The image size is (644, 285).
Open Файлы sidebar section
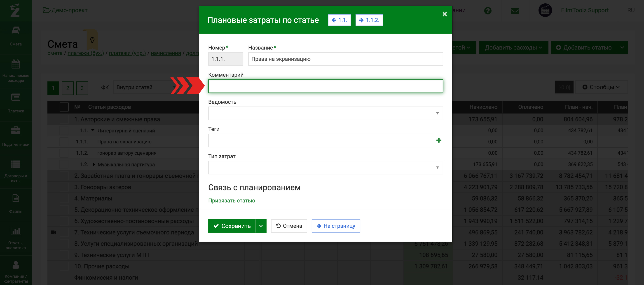(16, 204)
